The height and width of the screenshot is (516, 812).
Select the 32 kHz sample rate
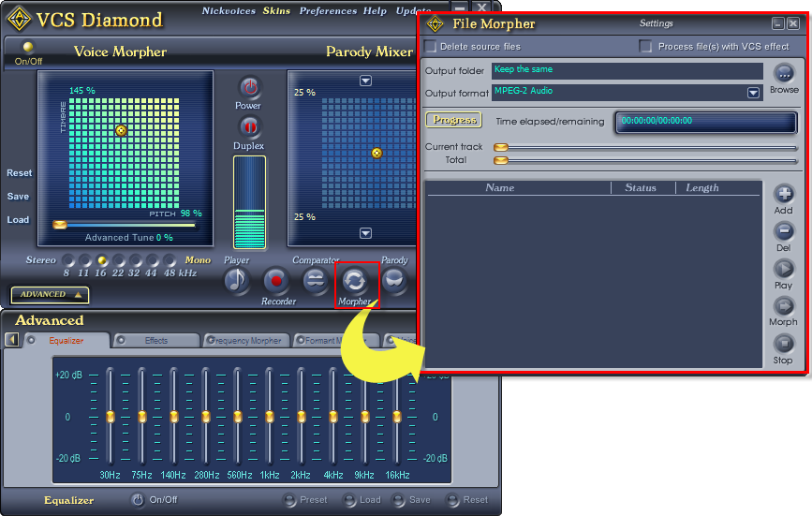pos(136,259)
